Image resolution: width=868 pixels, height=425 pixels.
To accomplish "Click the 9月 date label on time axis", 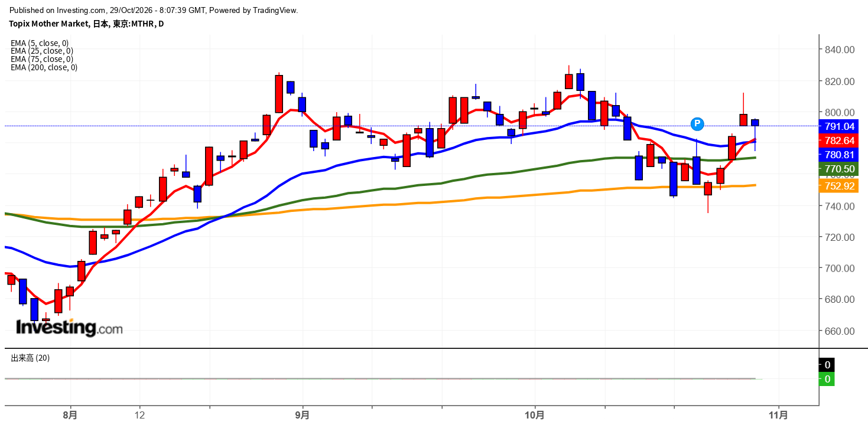I will tap(303, 415).
